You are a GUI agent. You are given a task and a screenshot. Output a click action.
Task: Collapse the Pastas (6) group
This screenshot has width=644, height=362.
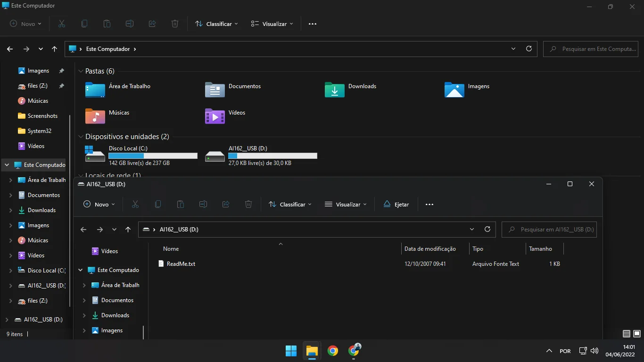point(80,71)
